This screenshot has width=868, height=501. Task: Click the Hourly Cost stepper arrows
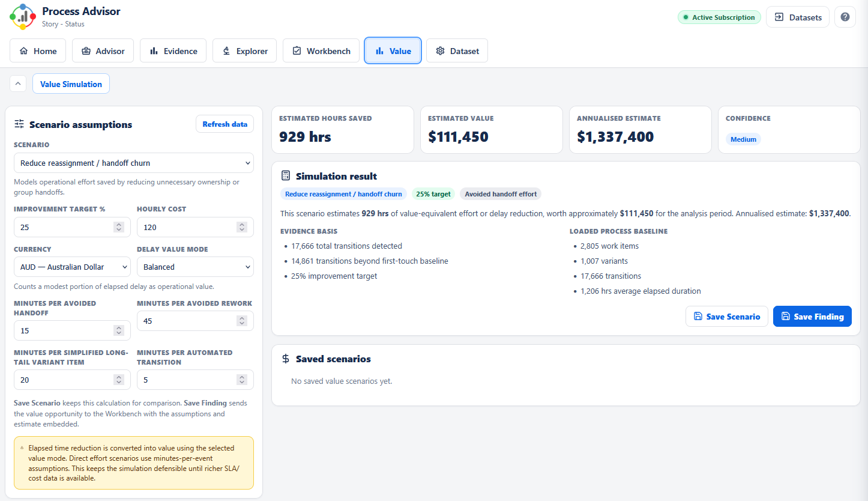[242, 227]
